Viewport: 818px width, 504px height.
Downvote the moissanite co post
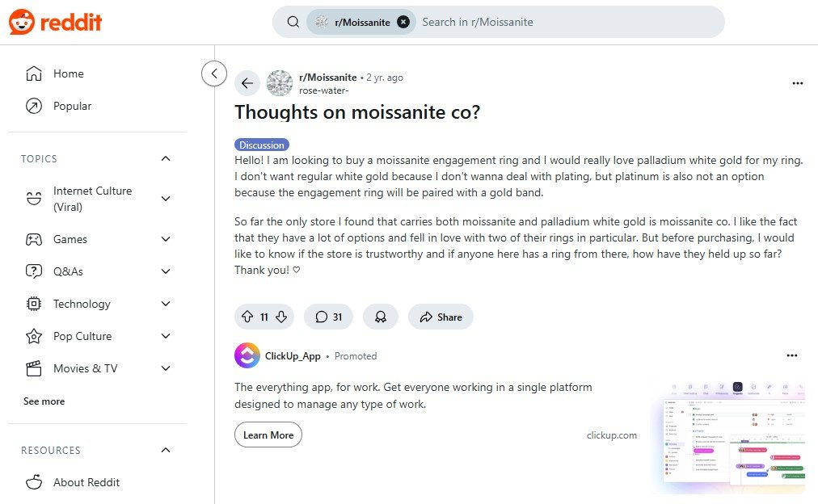click(281, 317)
